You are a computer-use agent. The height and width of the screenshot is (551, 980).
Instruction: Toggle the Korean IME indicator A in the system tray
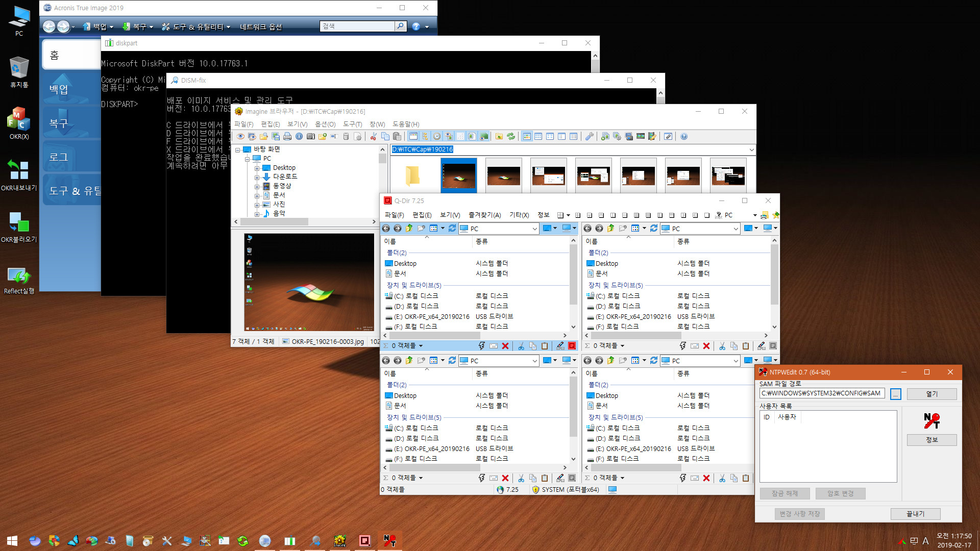925,541
